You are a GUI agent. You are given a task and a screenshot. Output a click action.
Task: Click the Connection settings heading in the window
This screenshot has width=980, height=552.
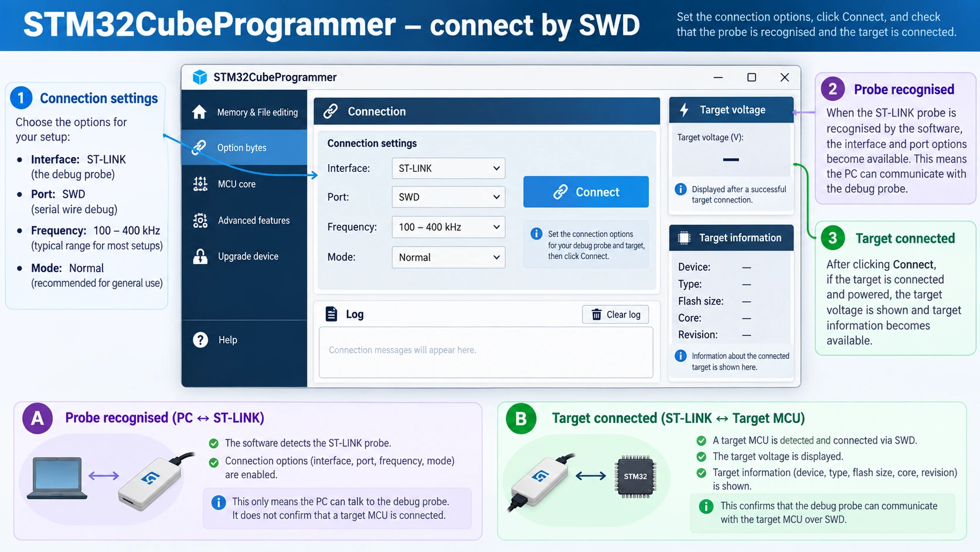(x=372, y=143)
